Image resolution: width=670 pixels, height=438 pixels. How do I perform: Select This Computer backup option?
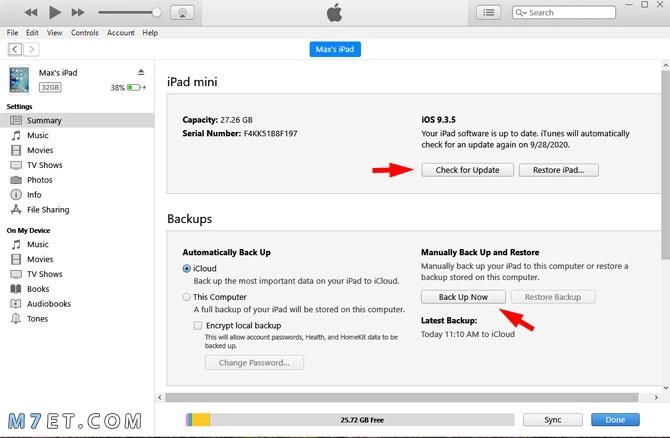pos(187,297)
